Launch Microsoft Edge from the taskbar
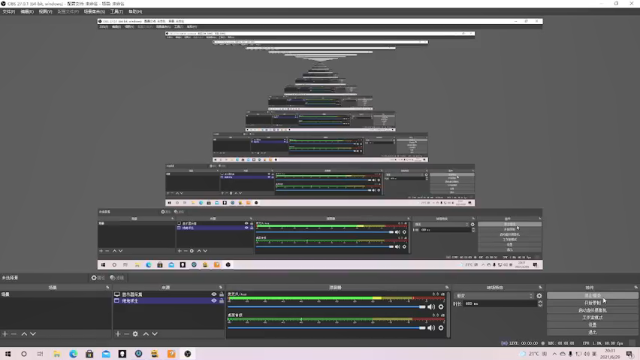This screenshot has height=360, width=640. pyautogui.click(x=73, y=354)
